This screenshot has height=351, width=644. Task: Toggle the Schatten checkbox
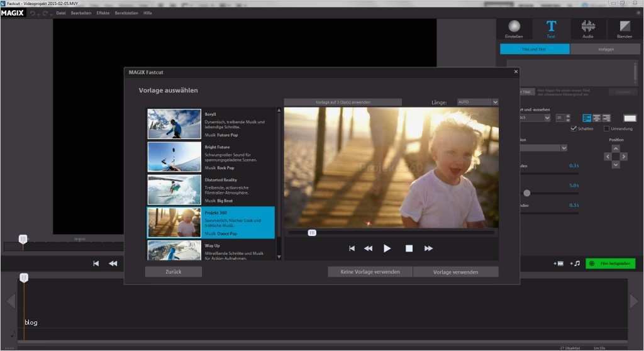tap(573, 129)
